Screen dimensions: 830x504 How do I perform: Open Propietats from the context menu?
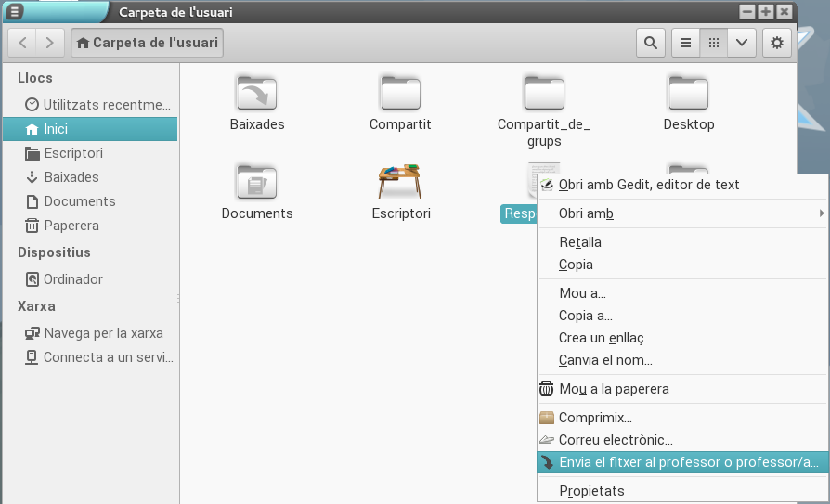click(591, 490)
